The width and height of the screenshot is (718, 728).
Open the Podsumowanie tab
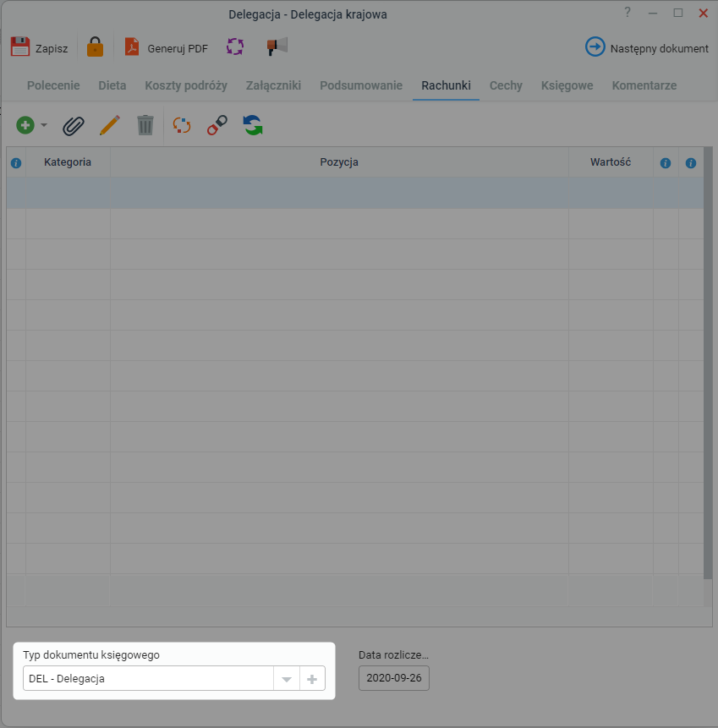[361, 85]
